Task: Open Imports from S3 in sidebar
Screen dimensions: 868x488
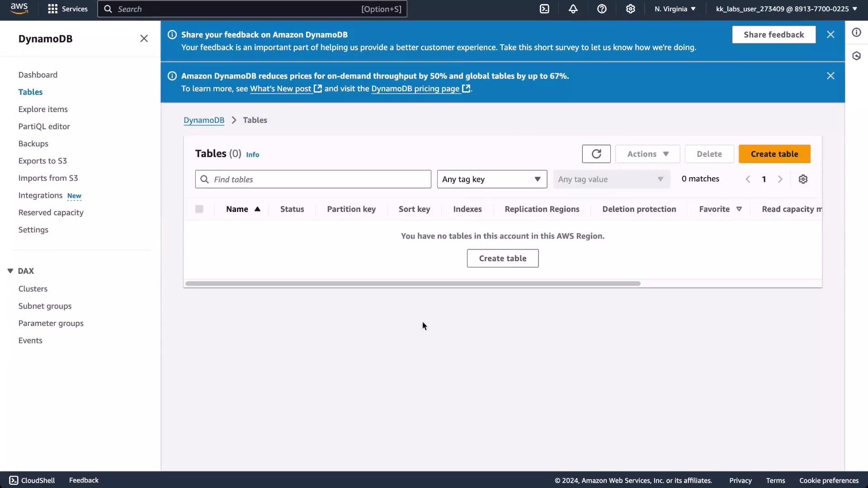Action: (x=48, y=178)
